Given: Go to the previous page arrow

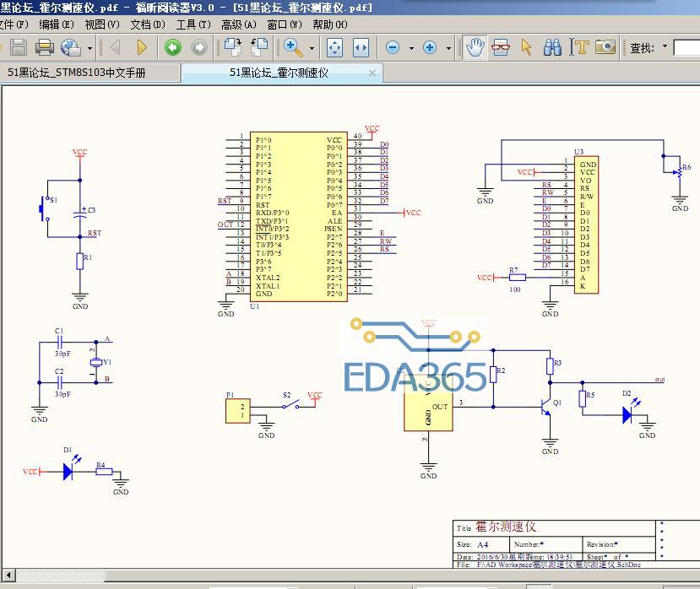Looking at the screenshot, I should (x=116, y=47).
